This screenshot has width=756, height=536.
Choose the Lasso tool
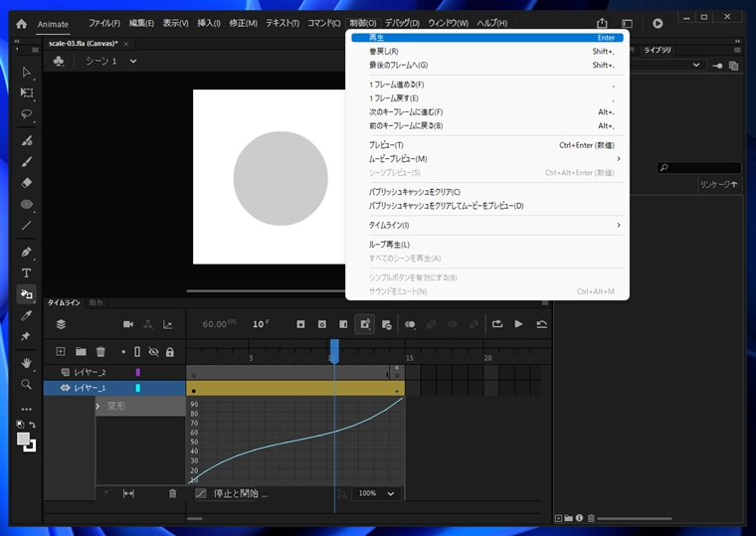[x=27, y=114]
